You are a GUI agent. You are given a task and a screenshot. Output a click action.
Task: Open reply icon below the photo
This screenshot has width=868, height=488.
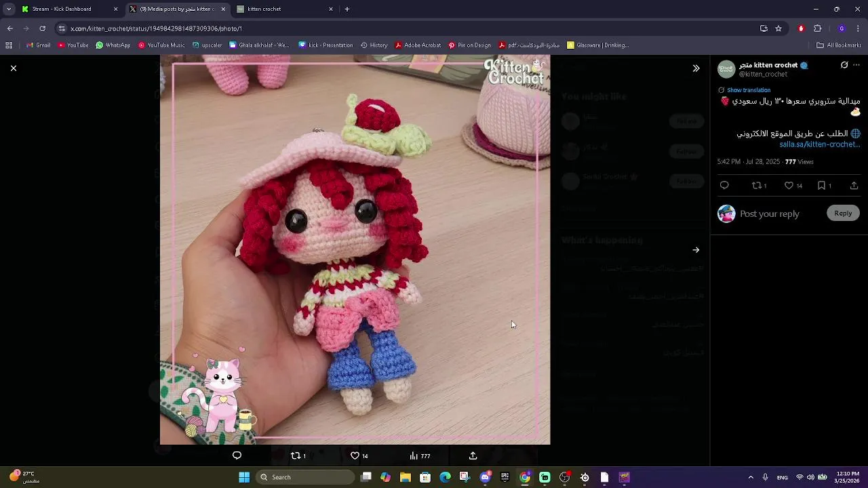(237, 455)
